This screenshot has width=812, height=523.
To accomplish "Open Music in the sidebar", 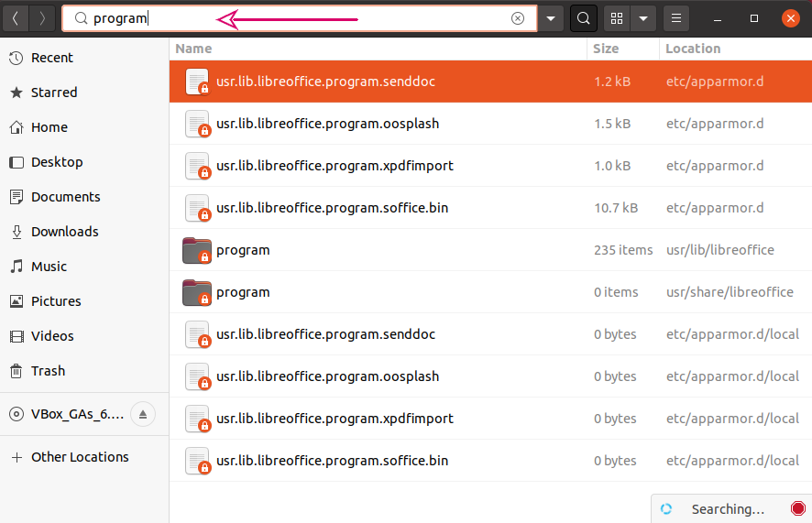I will click(84, 267).
